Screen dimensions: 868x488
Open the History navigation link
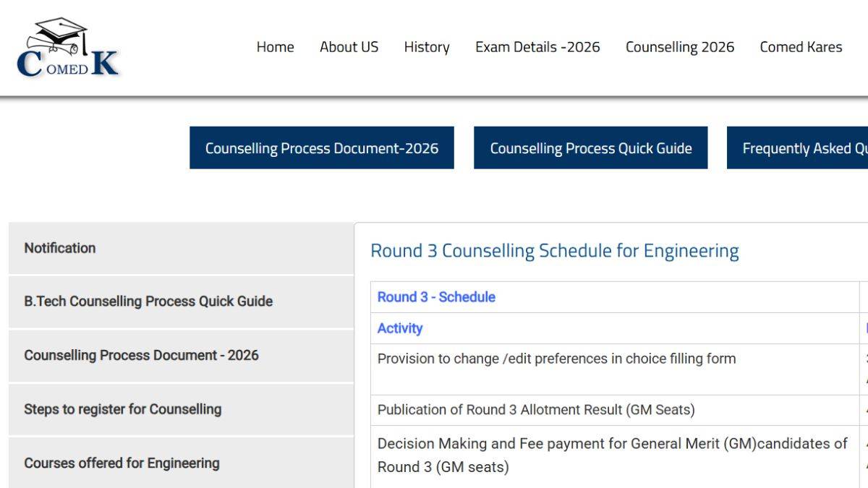(427, 47)
